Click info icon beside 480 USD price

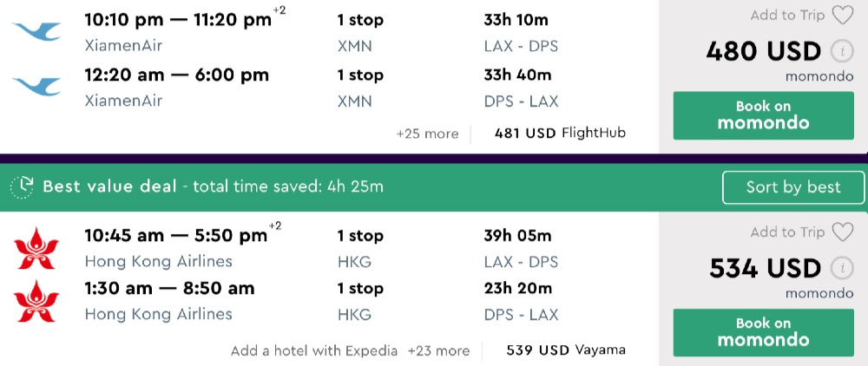(841, 52)
